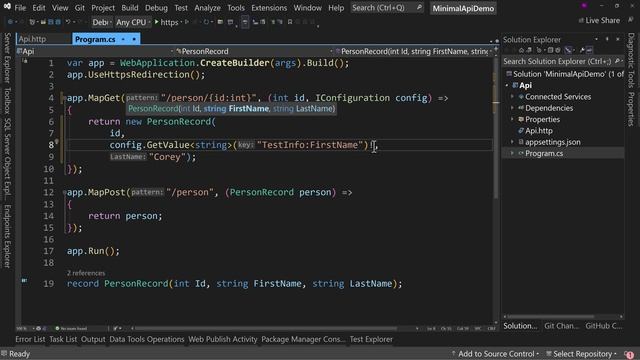
Task: Open the Test Explorer tab
Action: click(x=371, y=339)
